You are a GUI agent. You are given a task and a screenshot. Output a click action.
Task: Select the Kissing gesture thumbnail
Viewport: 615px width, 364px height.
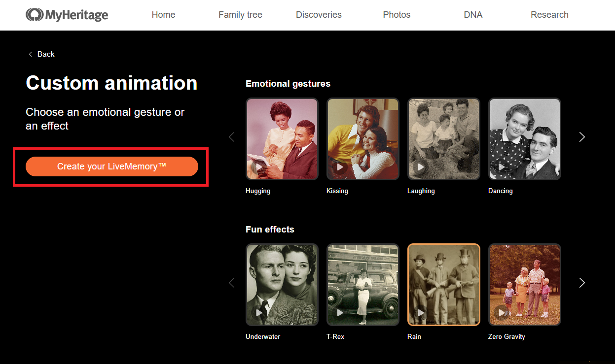[x=363, y=139]
